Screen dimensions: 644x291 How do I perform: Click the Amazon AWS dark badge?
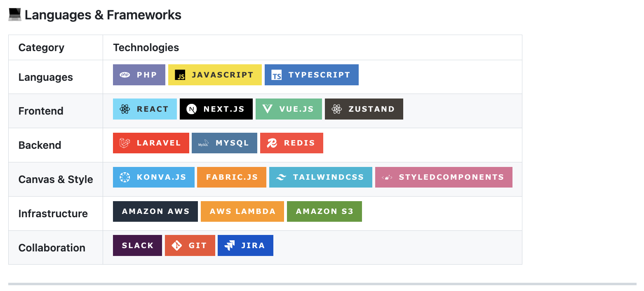click(155, 211)
